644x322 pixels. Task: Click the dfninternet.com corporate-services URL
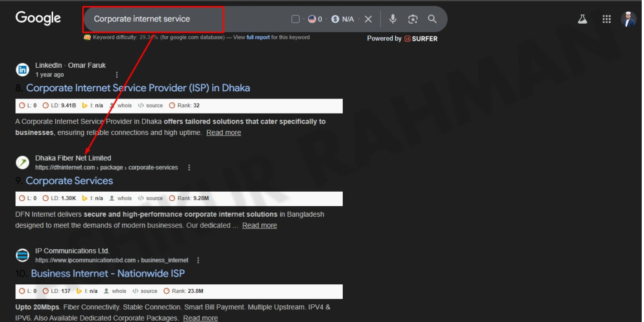pyautogui.click(x=107, y=168)
